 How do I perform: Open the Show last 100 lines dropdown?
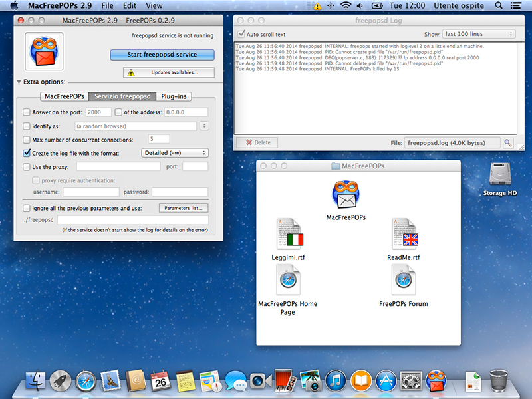coord(479,34)
